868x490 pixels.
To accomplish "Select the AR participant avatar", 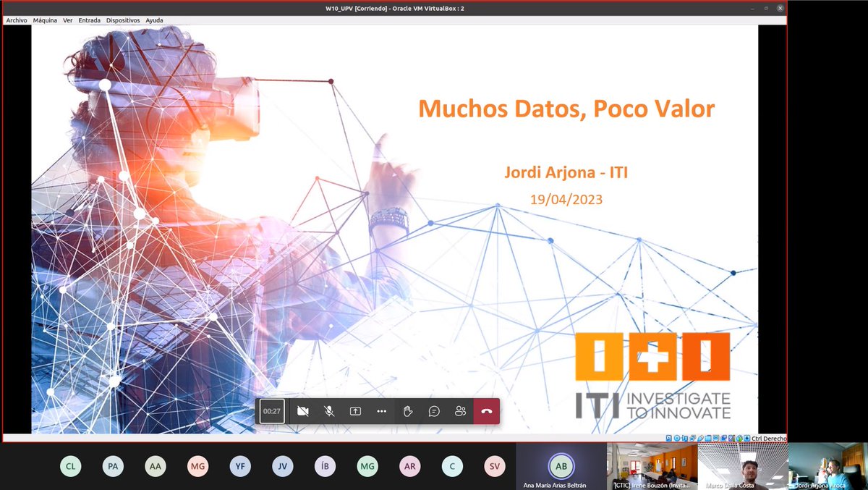I will [409, 467].
